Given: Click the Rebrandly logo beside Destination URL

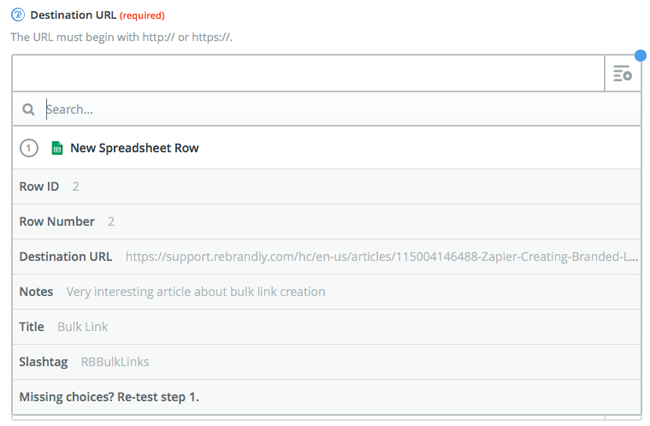Looking at the screenshot, I should (x=18, y=15).
